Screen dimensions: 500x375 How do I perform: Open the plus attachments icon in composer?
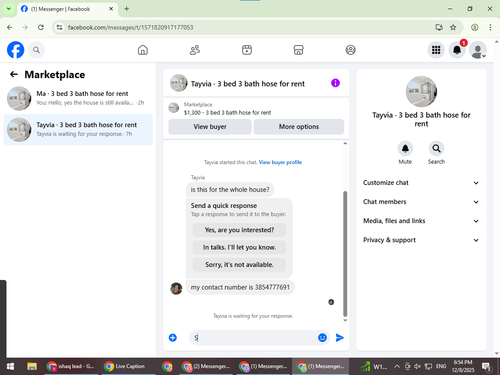173,338
